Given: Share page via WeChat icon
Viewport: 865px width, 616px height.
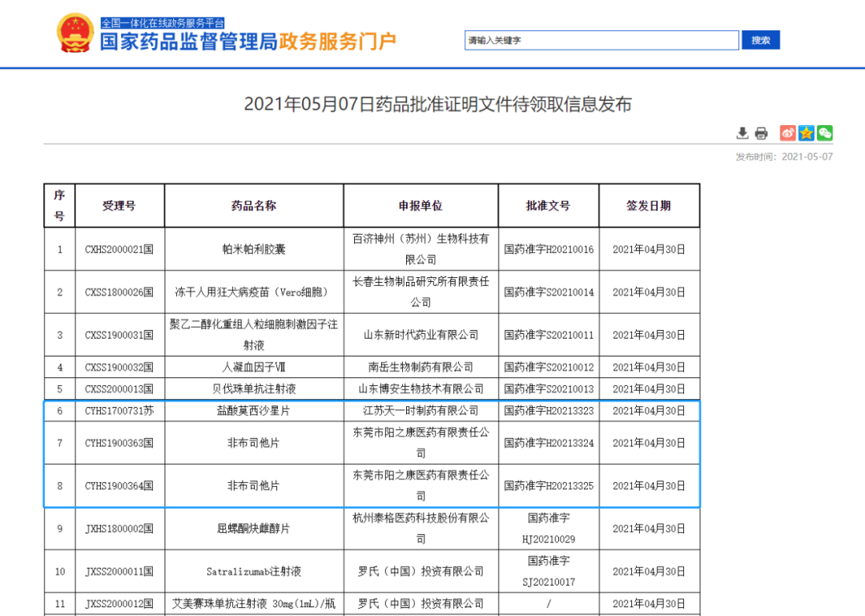Looking at the screenshot, I should pyautogui.click(x=824, y=133).
